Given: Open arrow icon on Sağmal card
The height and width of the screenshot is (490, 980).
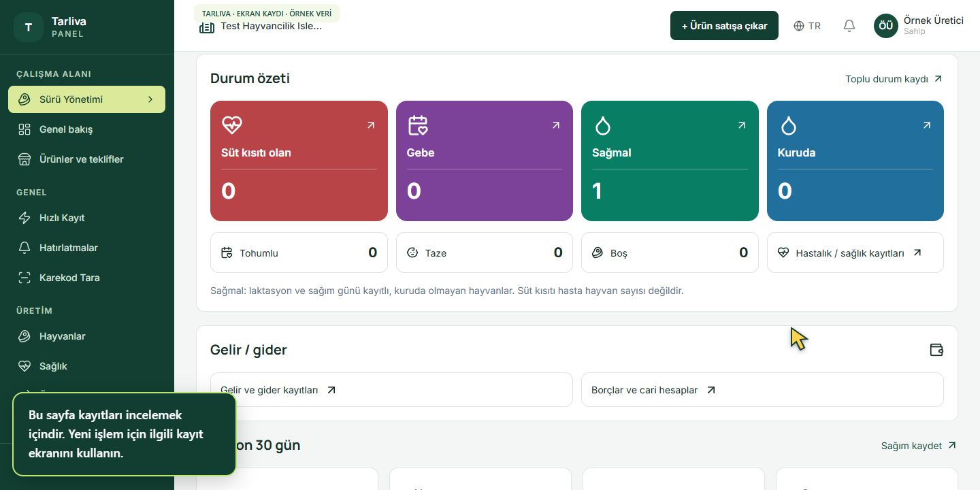Looking at the screenshot, I should pyautogui.click(x=742, y=125).
